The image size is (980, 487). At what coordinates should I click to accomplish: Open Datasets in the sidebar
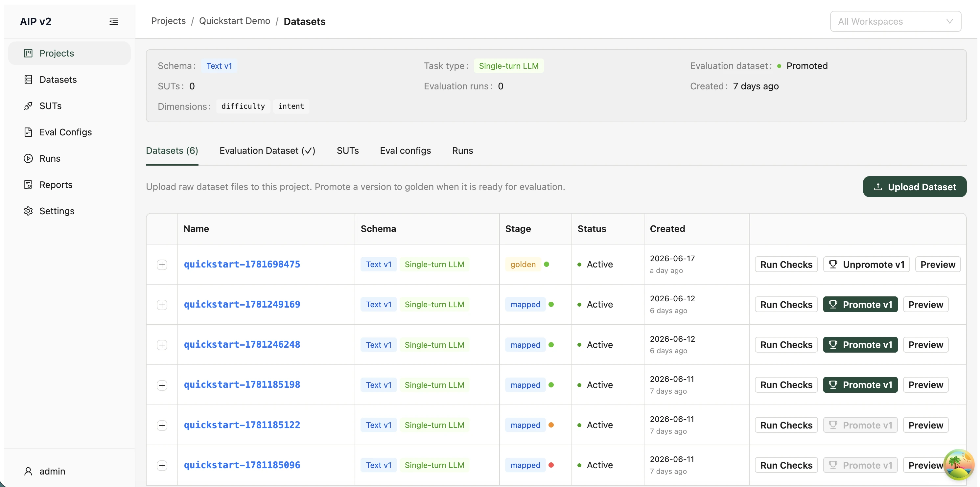click(69, 80)
